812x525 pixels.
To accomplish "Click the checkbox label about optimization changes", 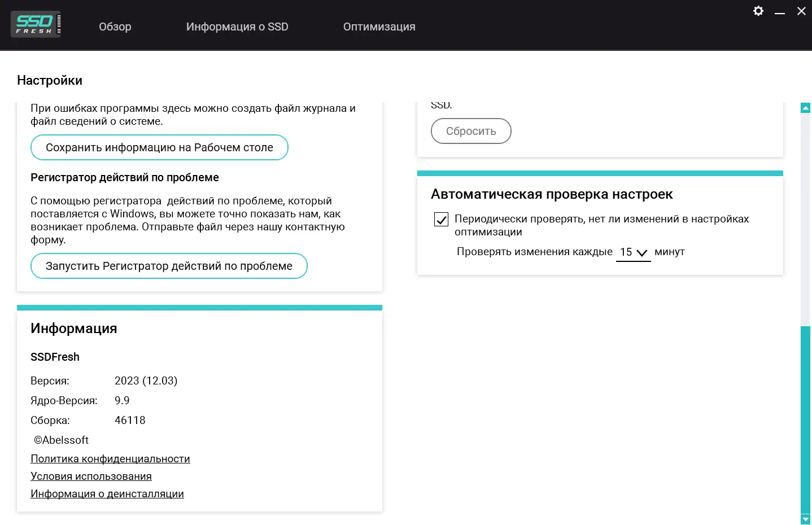I will tap(601, 225).
